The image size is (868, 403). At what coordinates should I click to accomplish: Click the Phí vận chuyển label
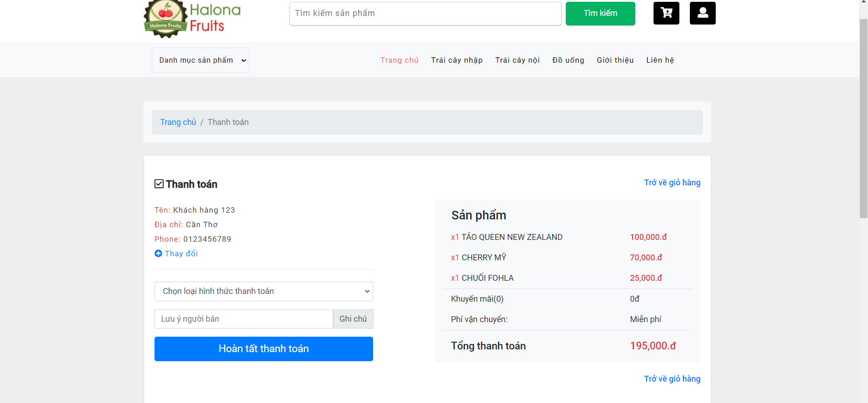pyautogui.click(x=479, y=319)
